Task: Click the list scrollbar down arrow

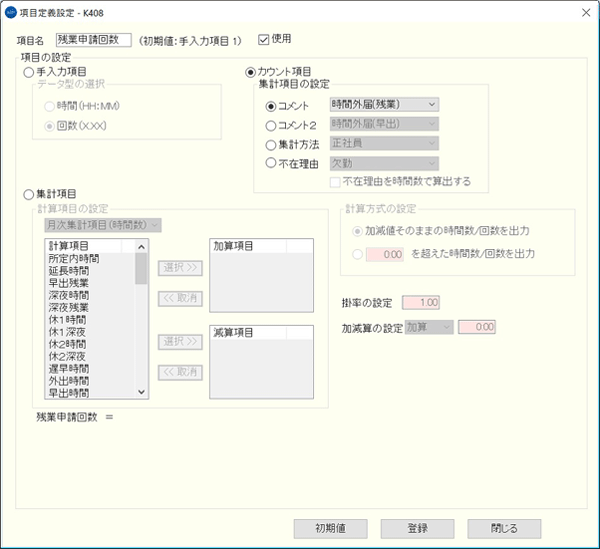Action: [x=141, y=393]
